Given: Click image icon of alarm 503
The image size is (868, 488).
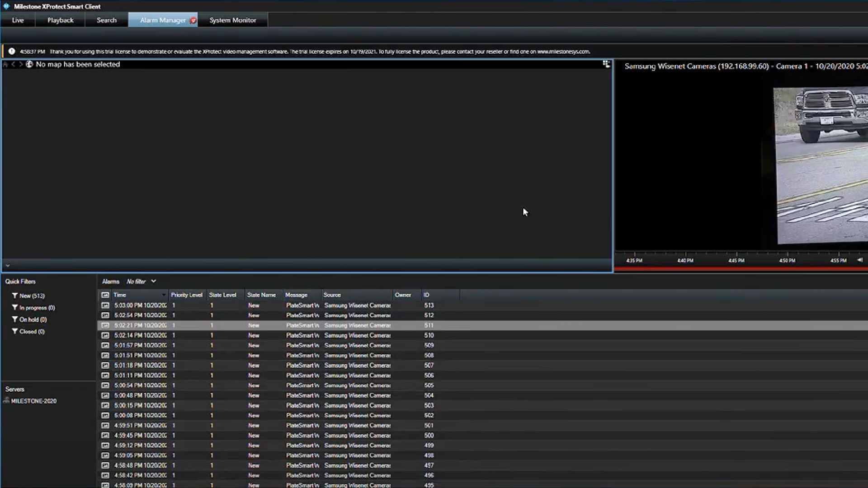Looking at the screenshot, I should 105,405.
